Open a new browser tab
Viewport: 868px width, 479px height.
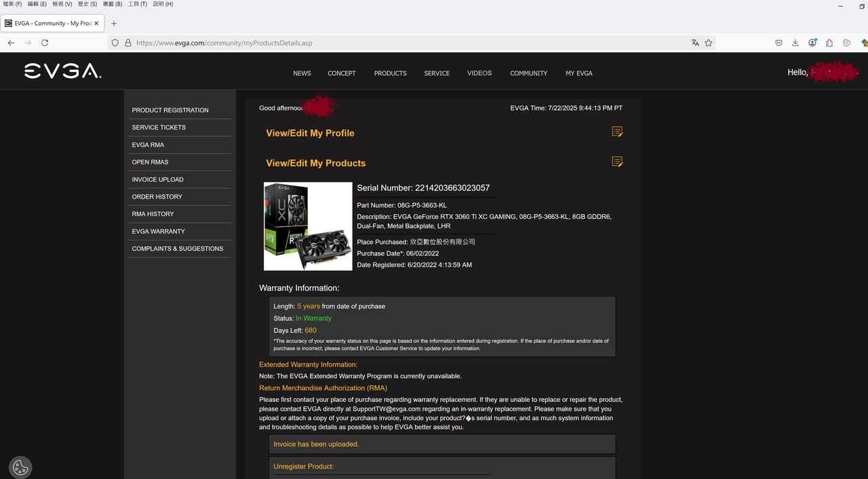114,23
